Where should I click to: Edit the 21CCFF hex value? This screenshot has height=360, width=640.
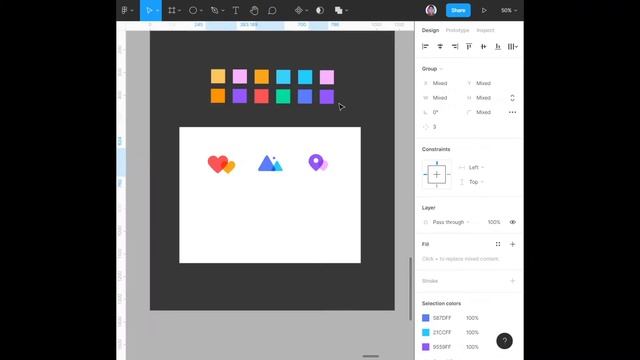tap(442, 333)
